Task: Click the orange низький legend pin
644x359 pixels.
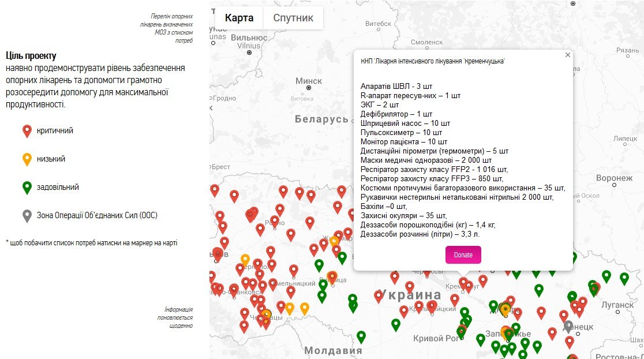Action: coord(27,159)
